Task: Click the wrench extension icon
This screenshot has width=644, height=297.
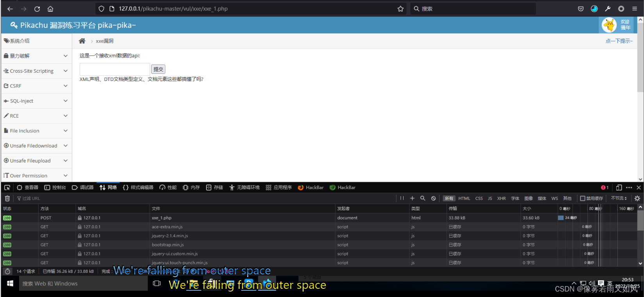Action: click(x=608, y=9)
